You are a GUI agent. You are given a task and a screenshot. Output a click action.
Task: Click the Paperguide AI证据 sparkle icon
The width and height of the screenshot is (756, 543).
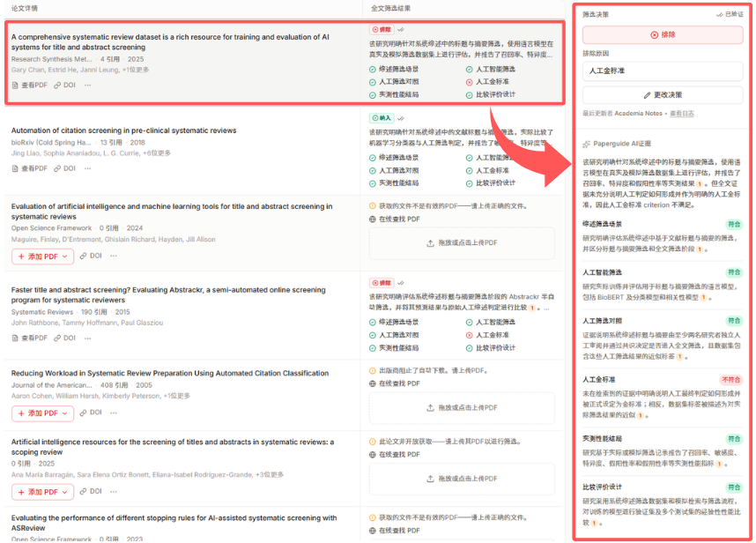pos(586,144)
